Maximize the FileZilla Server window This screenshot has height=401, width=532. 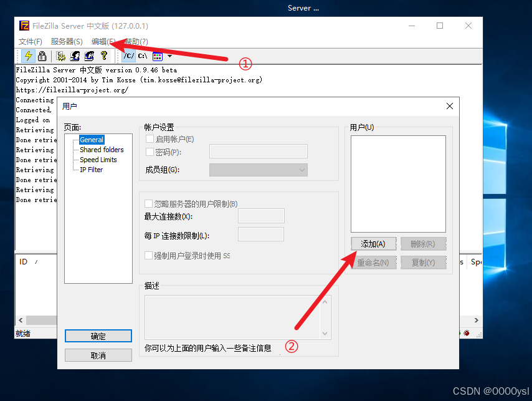440,26
